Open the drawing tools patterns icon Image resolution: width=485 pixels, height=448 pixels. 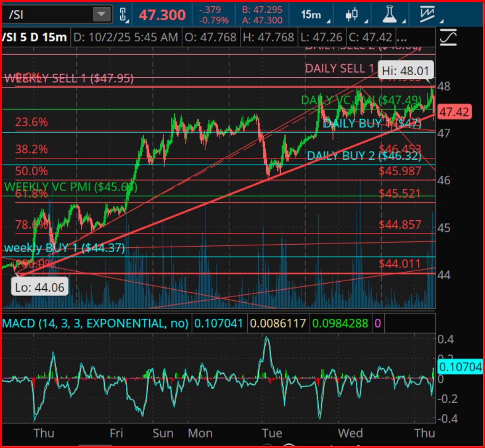426,14
